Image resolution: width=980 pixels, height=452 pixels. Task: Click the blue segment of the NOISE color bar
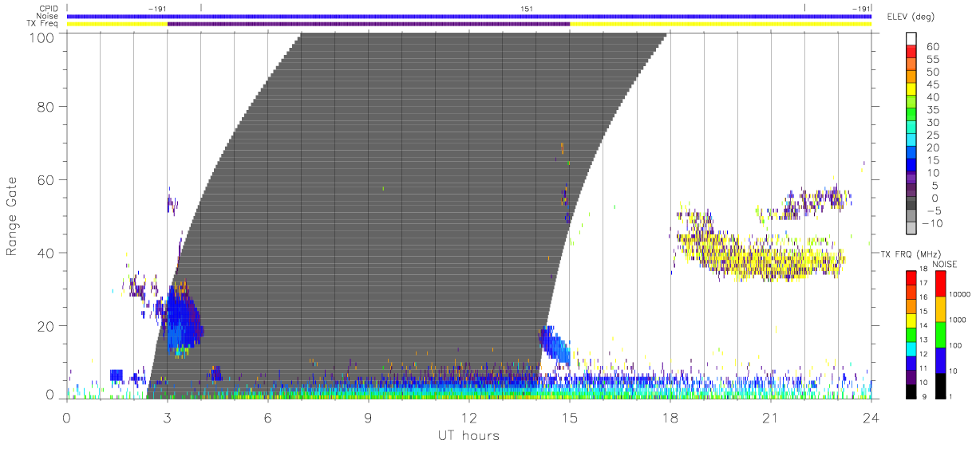pos(939,360)
